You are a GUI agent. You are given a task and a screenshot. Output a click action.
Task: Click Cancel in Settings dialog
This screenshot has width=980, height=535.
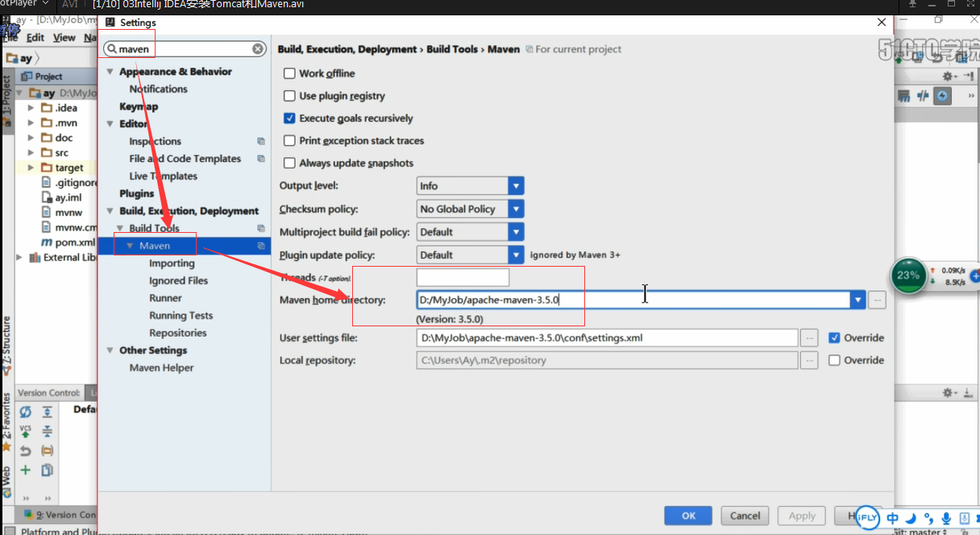point(745,516)
